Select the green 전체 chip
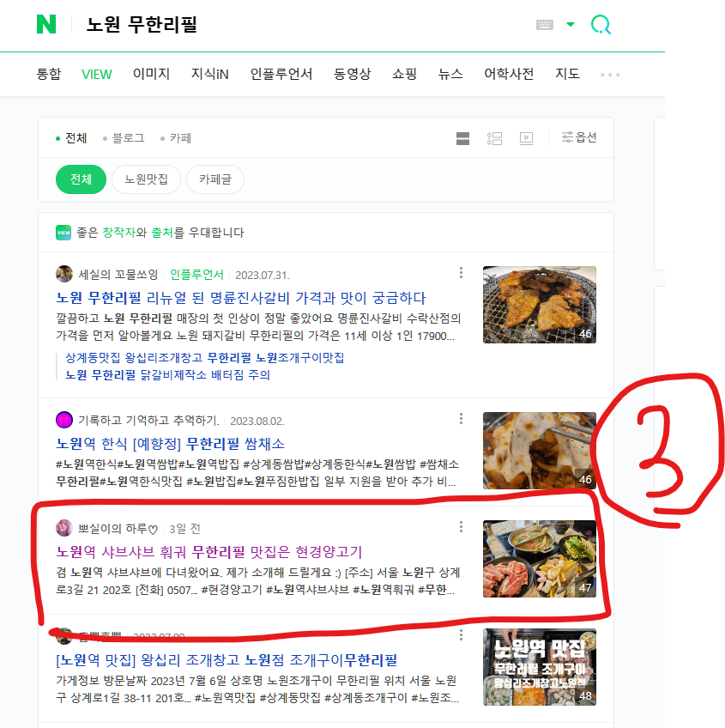The image size is (725, 728). point(81,179)
